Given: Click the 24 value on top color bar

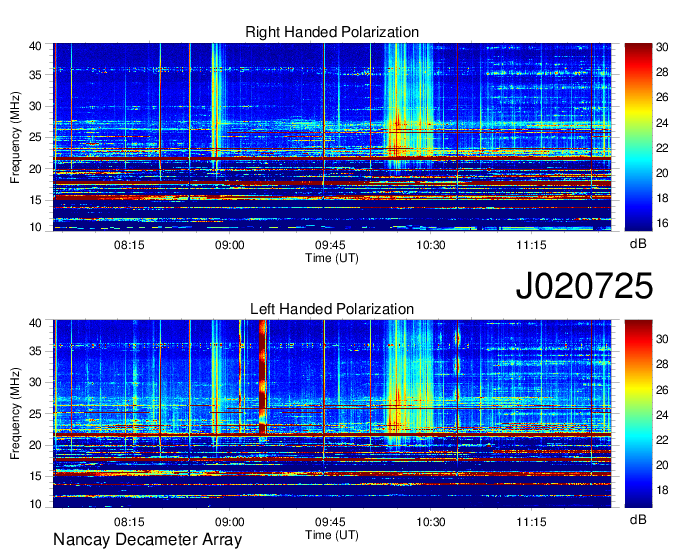Looking at the screenshot, I should click(x=662, y=123).
